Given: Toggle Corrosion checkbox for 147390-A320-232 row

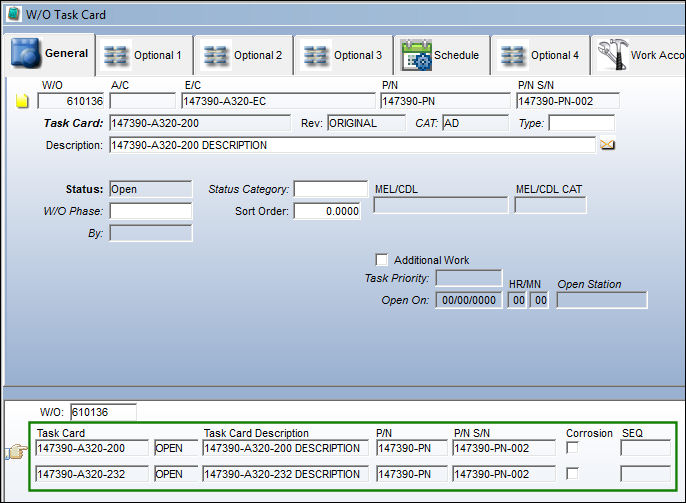Looking at the screenshot, I should tap(572, 473).
